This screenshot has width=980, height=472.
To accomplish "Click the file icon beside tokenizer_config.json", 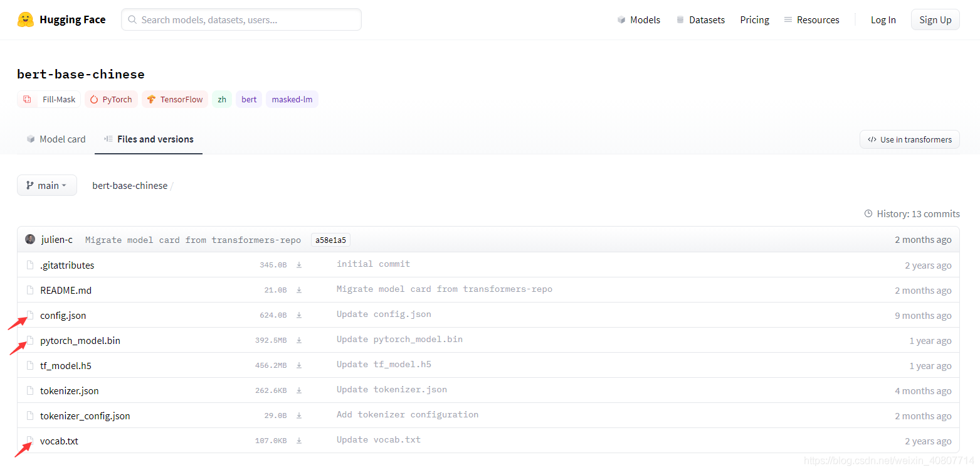I will [29, 416].
